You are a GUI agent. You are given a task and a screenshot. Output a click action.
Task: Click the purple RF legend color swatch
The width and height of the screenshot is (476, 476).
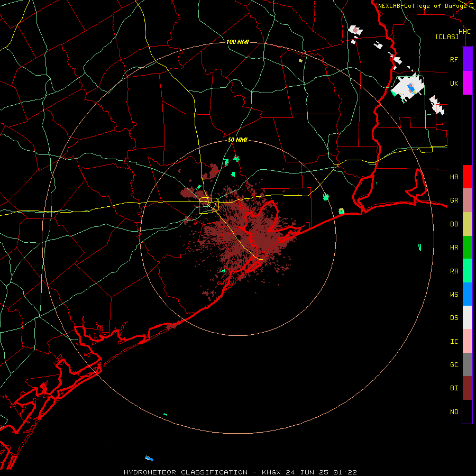467,59
